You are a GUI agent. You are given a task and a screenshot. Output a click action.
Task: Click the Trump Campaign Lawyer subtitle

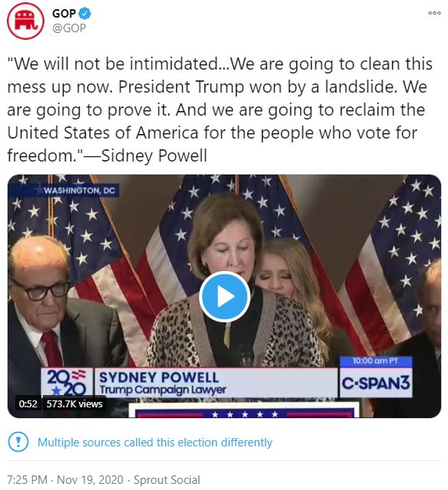point(162,390)
